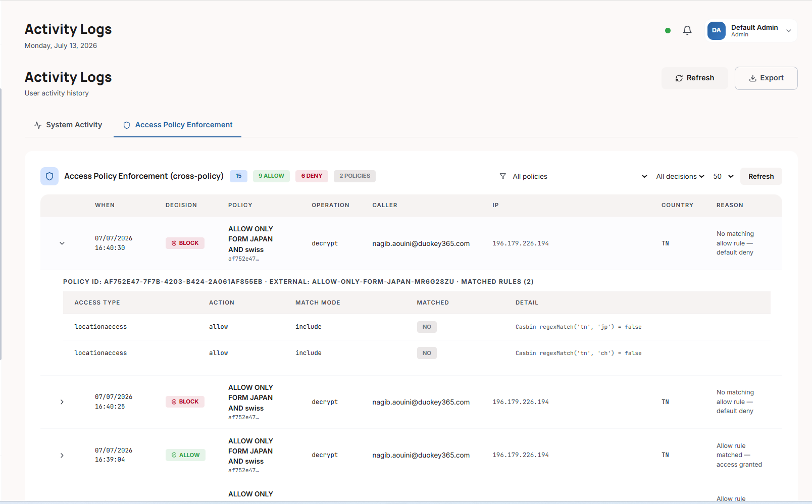This screenshot has height=504, width=812.
Task: Open the All policies dropdown
Action: pyautogui.click(x=580, y=176)
